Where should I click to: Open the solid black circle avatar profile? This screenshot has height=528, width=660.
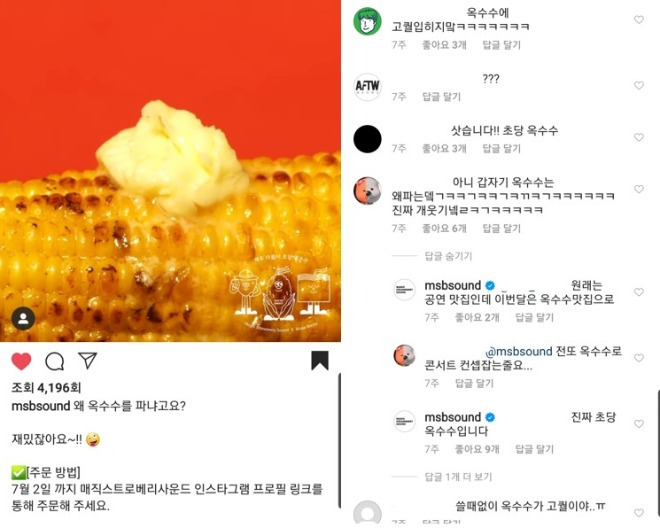367,139
